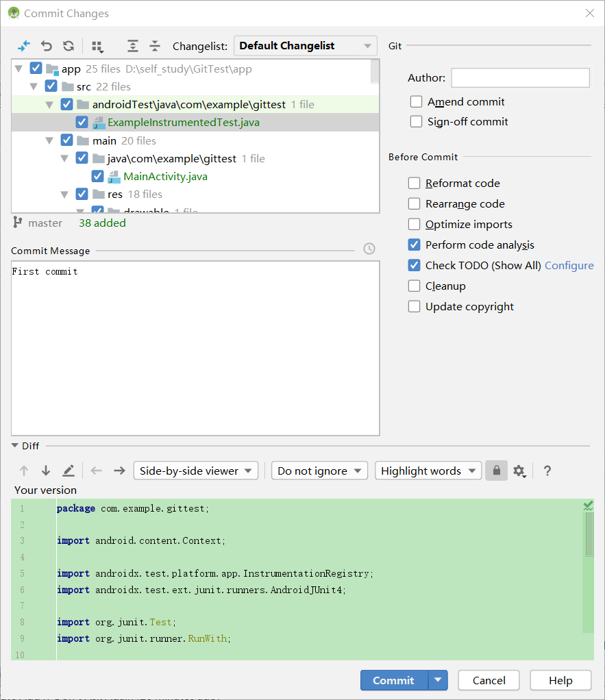Click the Cancel button
The image size is (605, 700).
click(489, 680)
